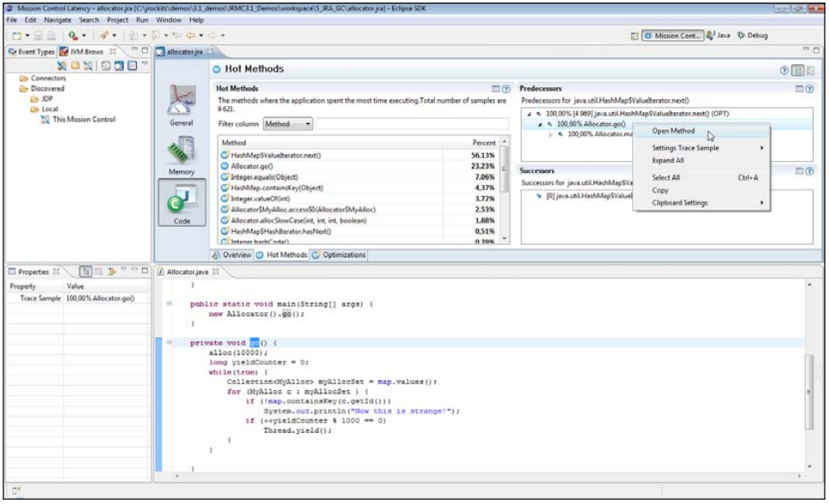Click the Successors table settings icon
This screenshot has width=829, height=504.
[799, 171]
